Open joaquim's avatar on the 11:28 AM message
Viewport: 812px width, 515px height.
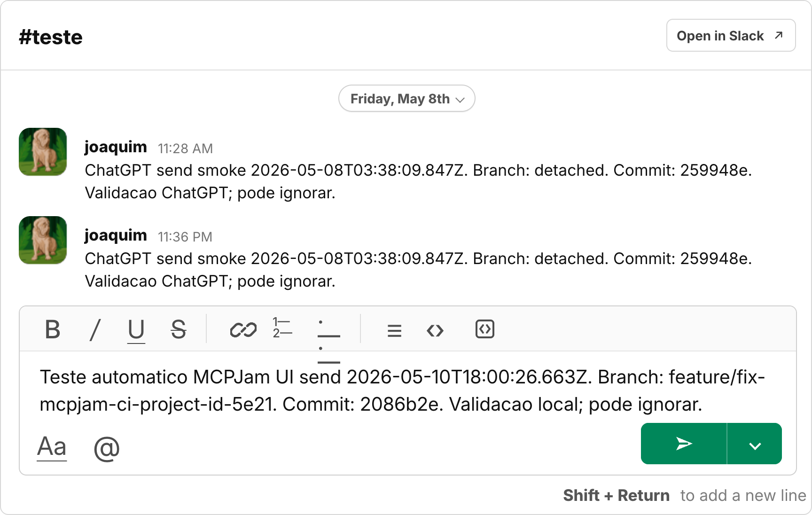pos(43,152)
